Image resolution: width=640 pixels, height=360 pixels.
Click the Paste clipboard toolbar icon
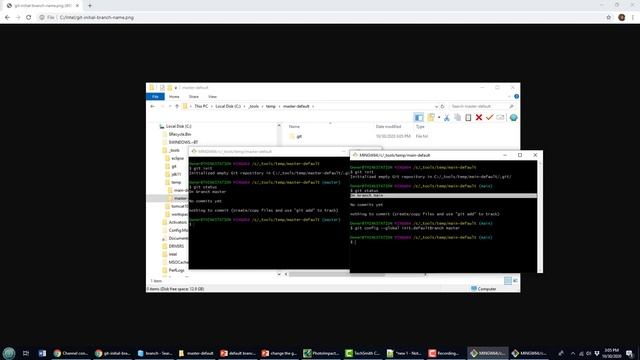pyautogui.click(x=468, y=118)
